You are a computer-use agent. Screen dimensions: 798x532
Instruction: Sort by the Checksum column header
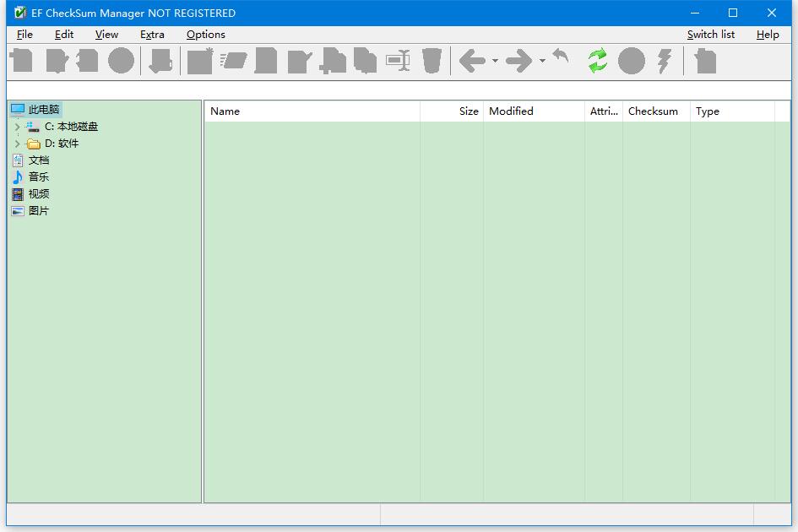tap(656, 111)
